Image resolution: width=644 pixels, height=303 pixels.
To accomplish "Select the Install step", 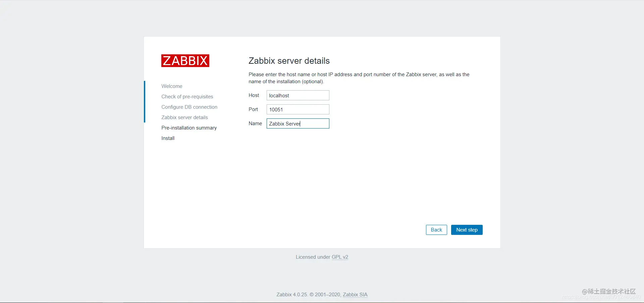I will (168, 138).
